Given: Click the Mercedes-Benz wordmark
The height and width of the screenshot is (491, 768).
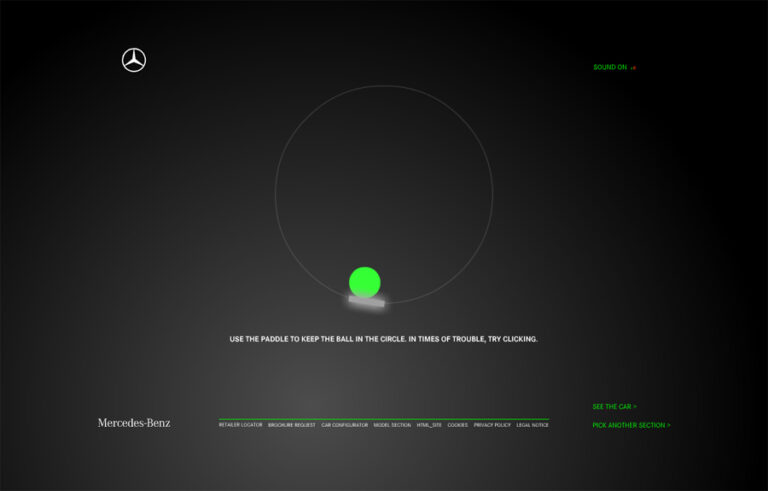Looking at the screenshot, I should click(134, 423).
